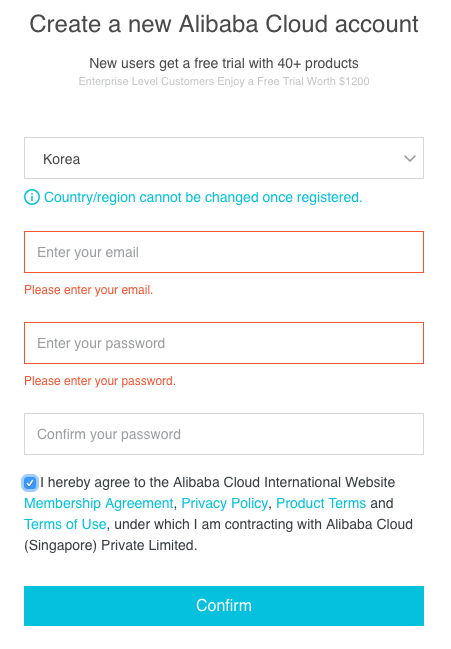451x649 pixels.
Task: Expand country list via chevron arrow
Action: 410,159
